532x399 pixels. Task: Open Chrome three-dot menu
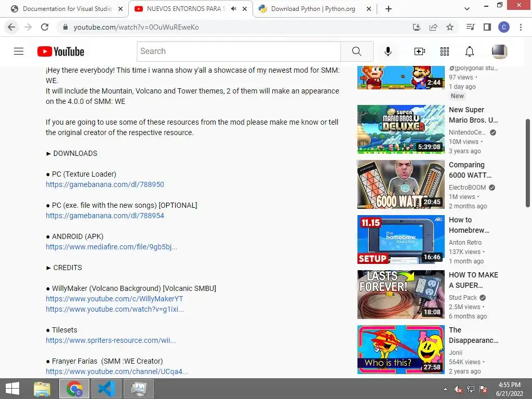(x=521, y=27)
